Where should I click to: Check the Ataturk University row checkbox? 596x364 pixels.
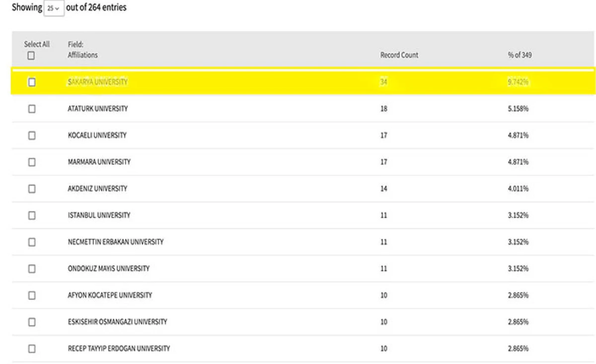click(x=32, y=109)
